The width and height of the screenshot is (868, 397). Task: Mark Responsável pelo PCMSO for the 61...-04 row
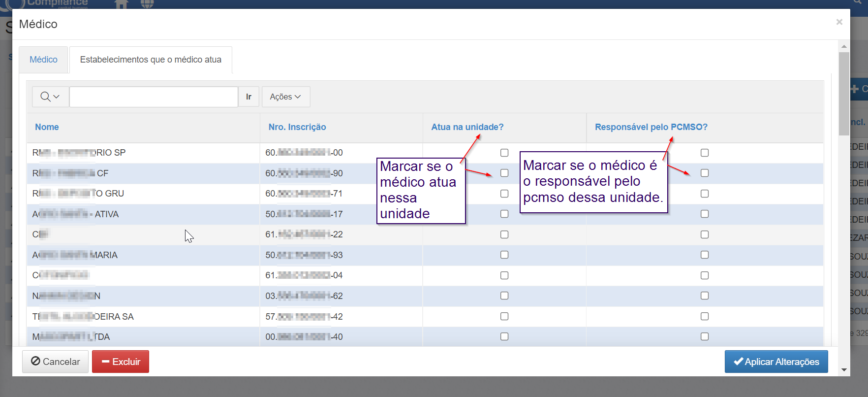click(705, 275)
